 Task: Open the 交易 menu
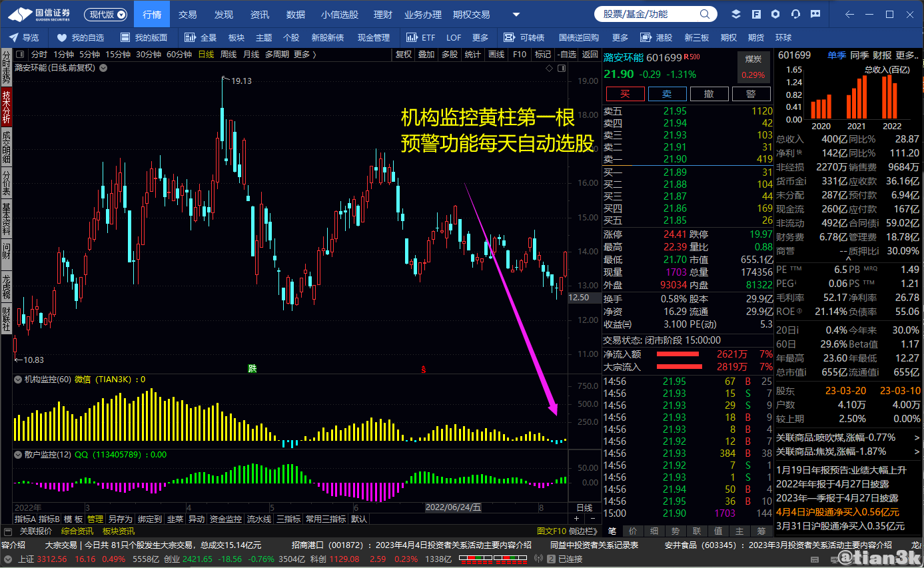(188, 14)
